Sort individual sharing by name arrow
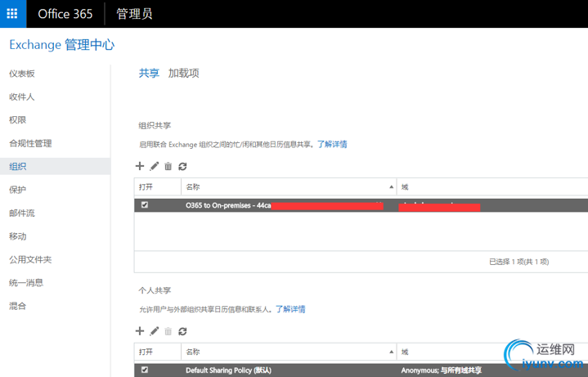Image resolution: width=588 pixels, height=377 pixels. tap(391, 352)
